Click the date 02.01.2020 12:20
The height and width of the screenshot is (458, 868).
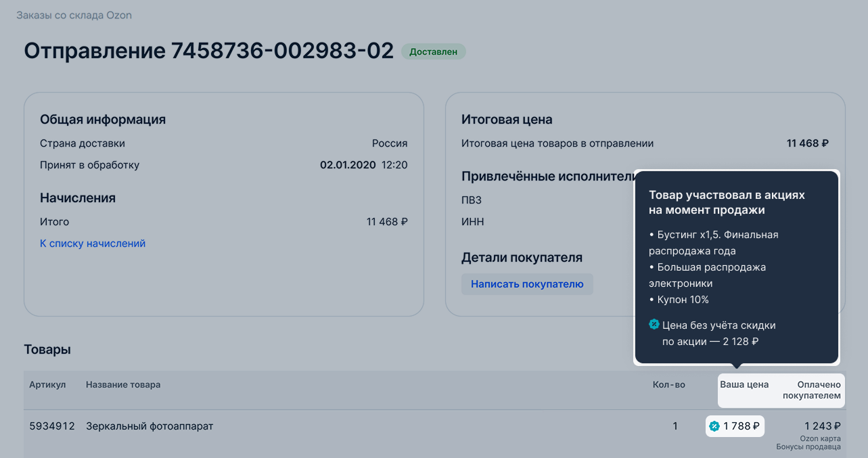364,165
